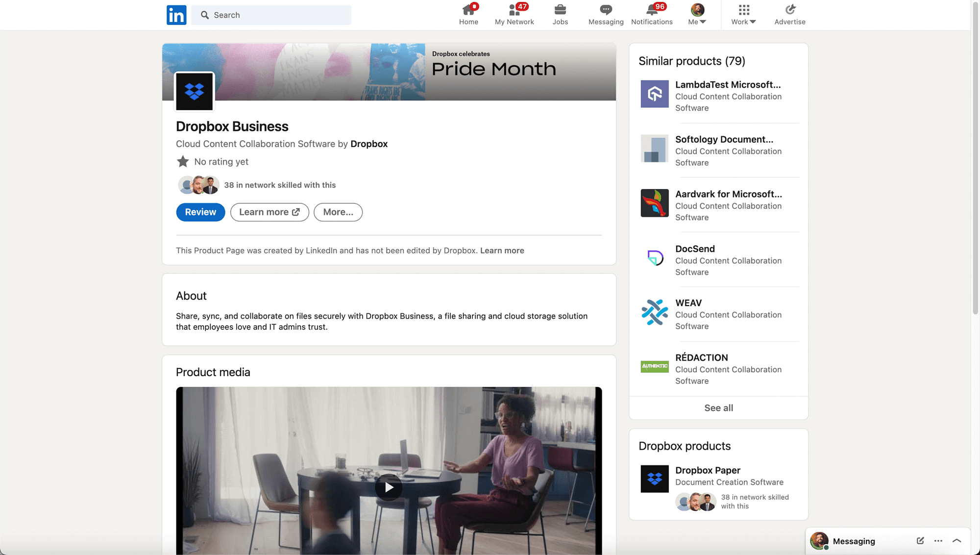Open the Messaging three-dot overflow menu
The height and width of the screenshot is (555, 980).
938,541
